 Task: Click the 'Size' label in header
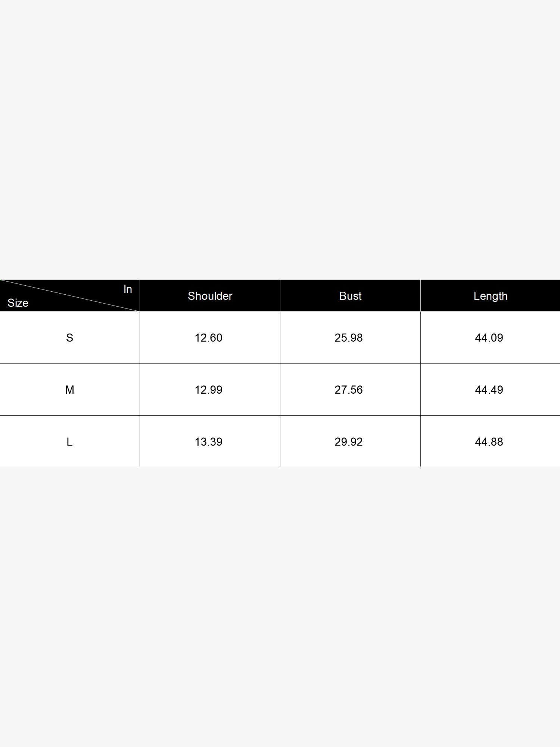18,303
